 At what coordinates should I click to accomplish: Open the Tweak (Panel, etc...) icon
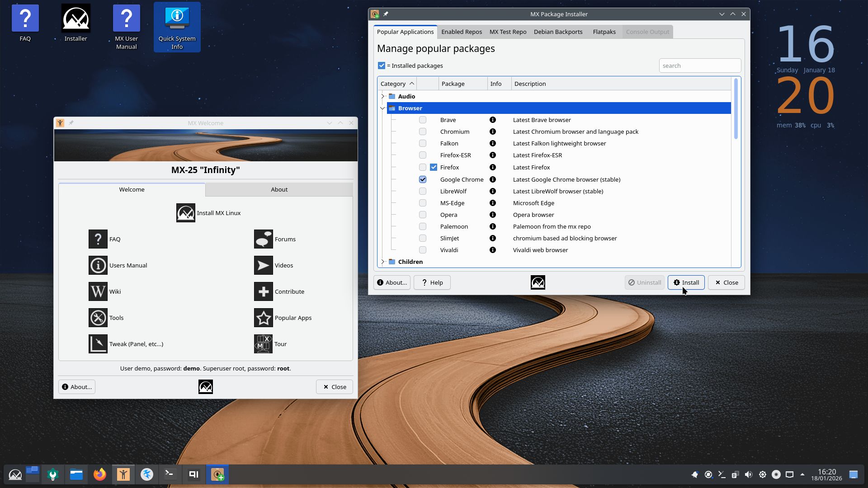(x=98, y=344)
